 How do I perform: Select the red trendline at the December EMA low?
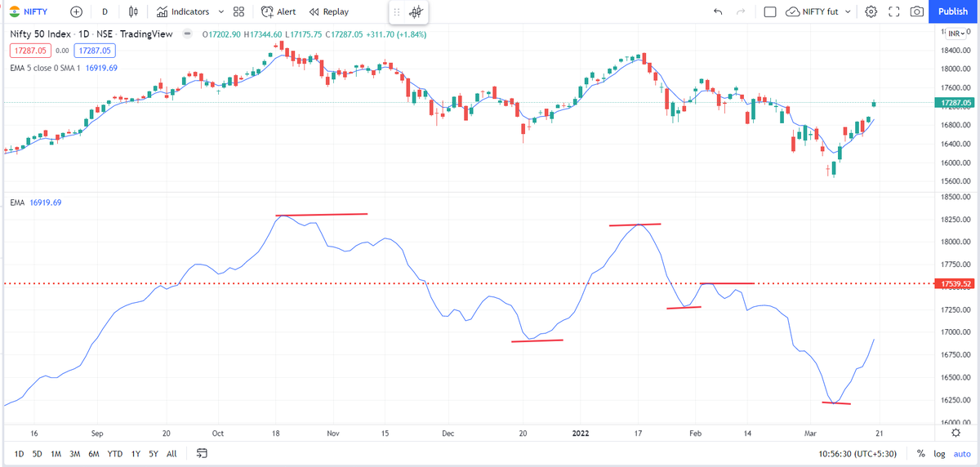tap(537, 340)
